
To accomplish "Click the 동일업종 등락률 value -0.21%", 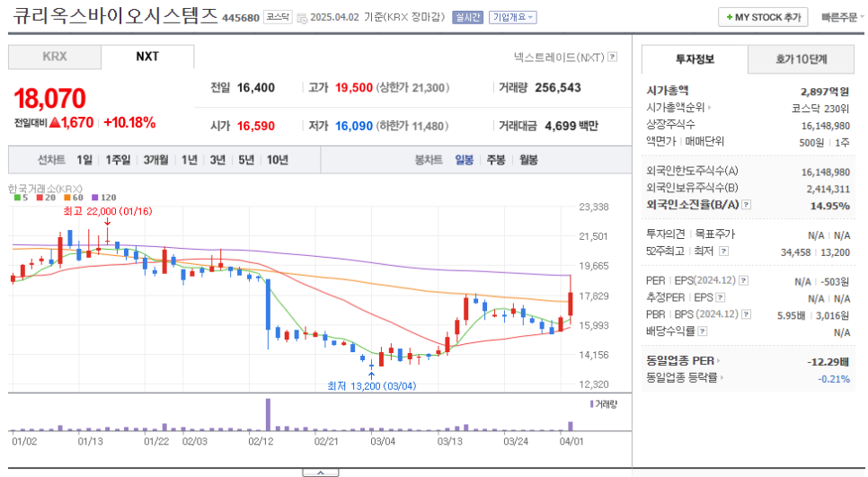I will coord(834,379).
